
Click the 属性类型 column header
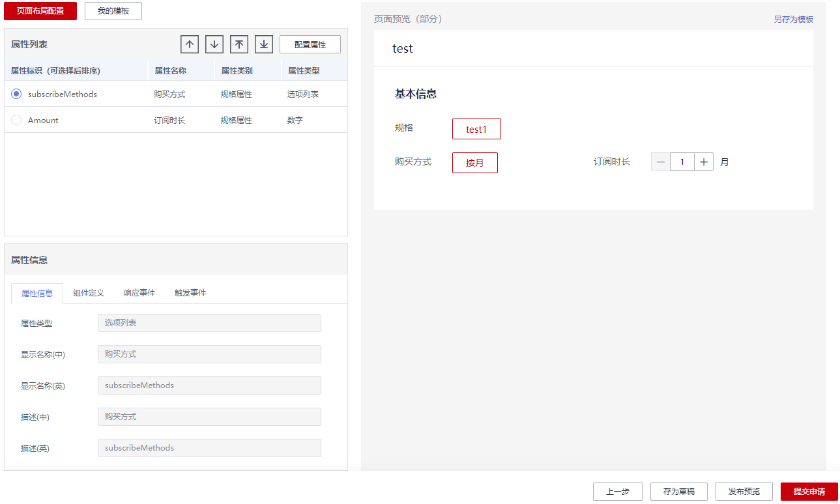tap(315, 70)
